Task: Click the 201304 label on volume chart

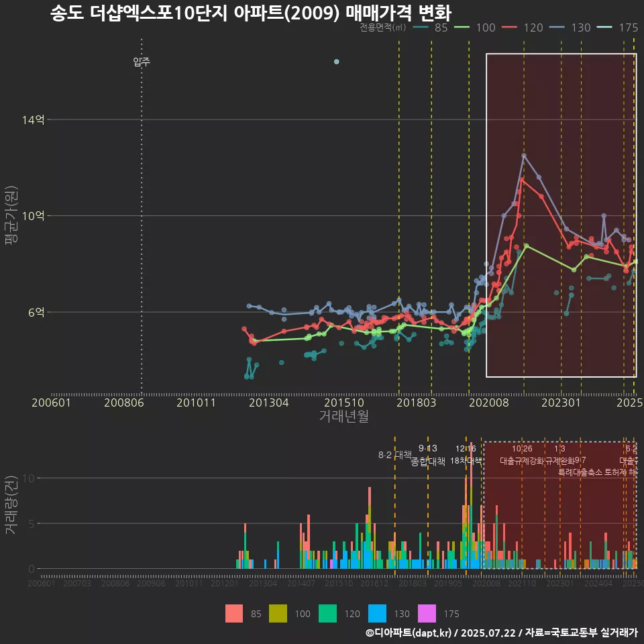Action: coord(263,583)
